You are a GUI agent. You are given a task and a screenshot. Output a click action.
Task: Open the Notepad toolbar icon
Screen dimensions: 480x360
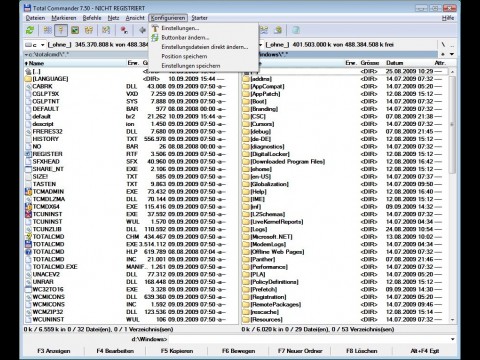(296, 30)
